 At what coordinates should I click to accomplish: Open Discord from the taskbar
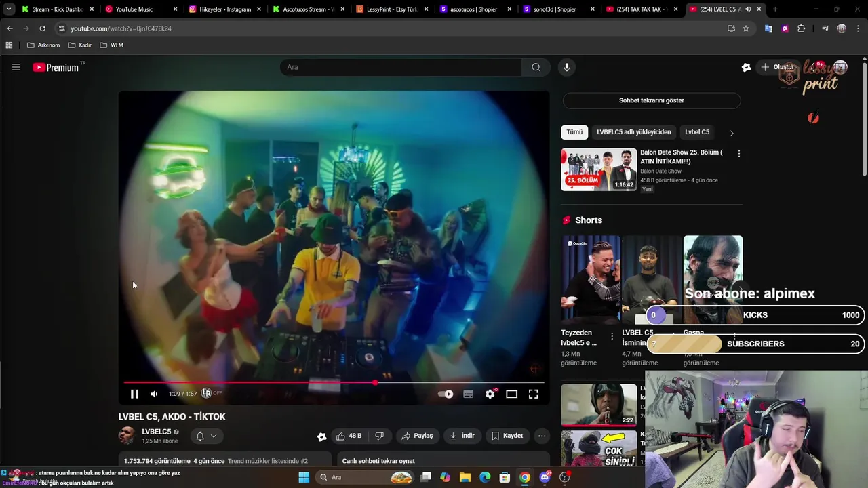tap(545, 477)
